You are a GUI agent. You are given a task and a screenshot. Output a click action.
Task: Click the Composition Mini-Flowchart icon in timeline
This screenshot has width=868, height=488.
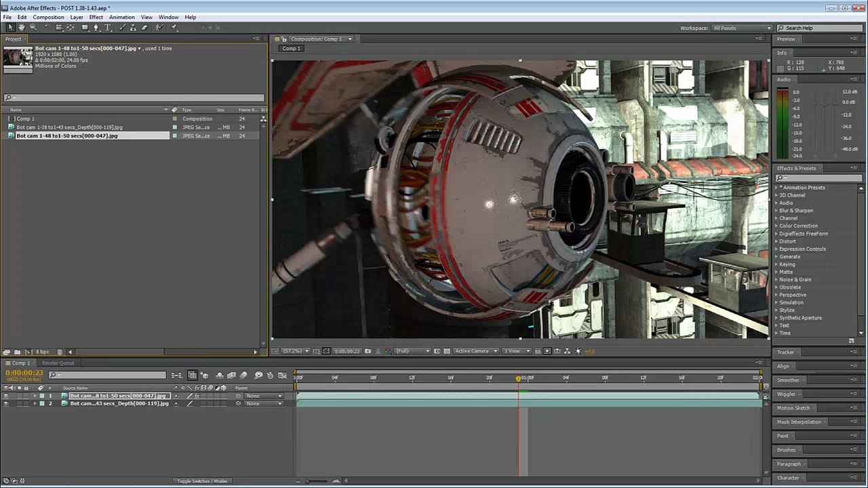(x=176, y=375)
